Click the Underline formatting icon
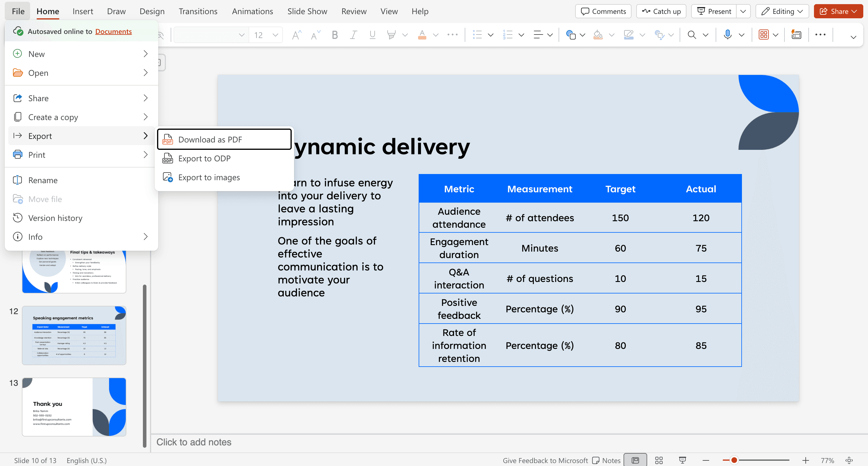Image resolution: width=868 pixels, height=466 pixels. pyautogui.click(x=372, y=35)
